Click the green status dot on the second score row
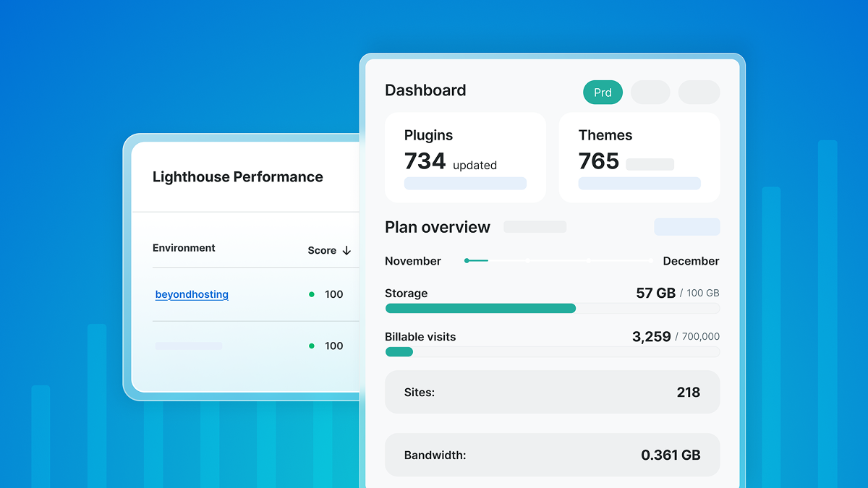The height and width of the screenshot is (488, 868). 312,346
